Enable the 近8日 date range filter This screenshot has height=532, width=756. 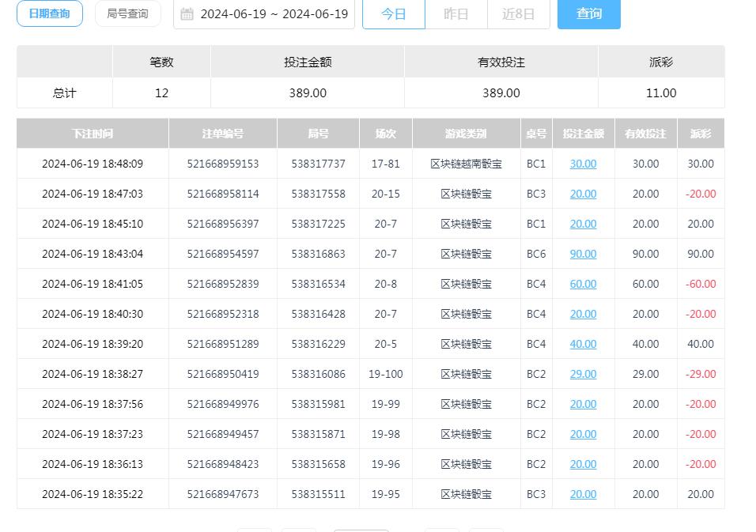click(518, 13)
